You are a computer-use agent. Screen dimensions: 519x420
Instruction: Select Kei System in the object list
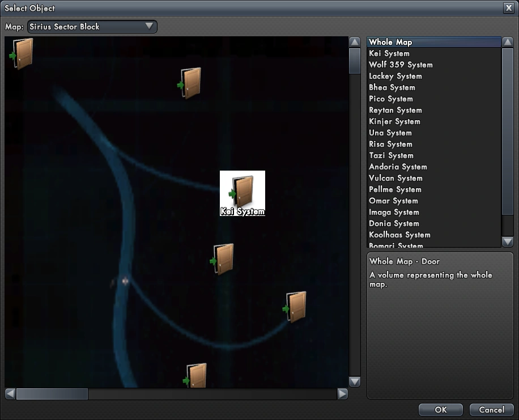pos(434,53)
